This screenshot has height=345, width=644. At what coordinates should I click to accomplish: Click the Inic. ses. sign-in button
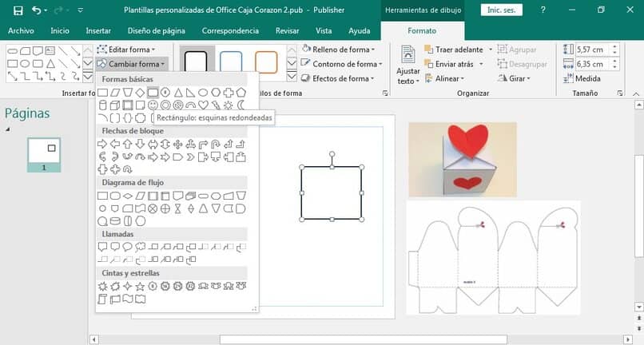502,10
